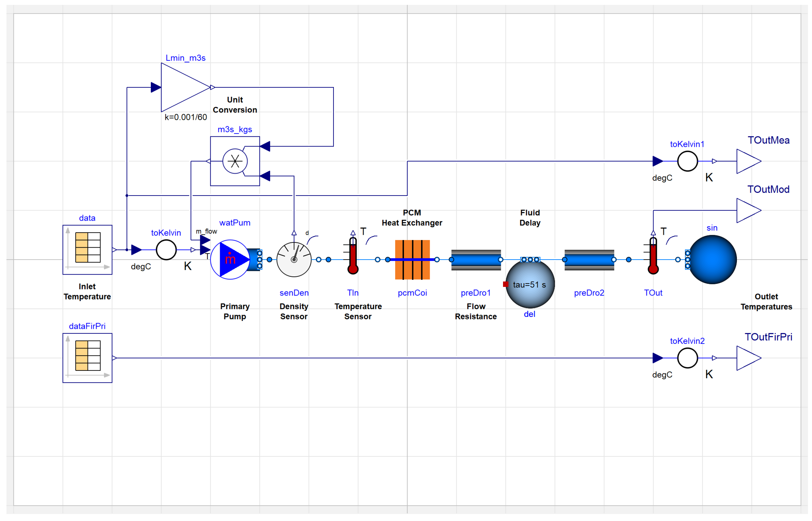Select the TOutFirPri output triangle

(x=748, y=358)
